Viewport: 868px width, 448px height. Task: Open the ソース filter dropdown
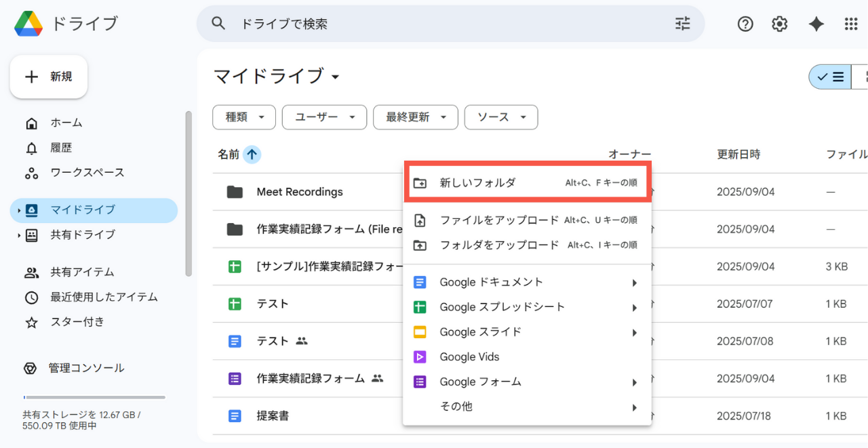[x=500, y=117]
